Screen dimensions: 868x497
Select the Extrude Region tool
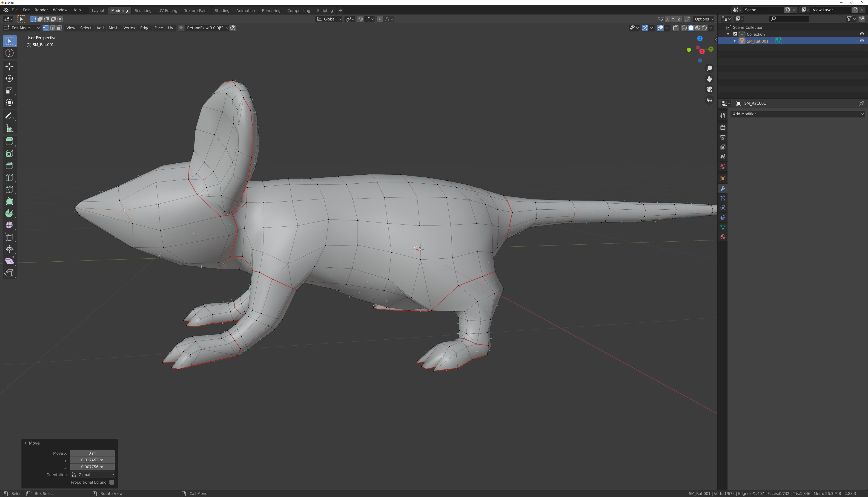[x=9, y=141]
